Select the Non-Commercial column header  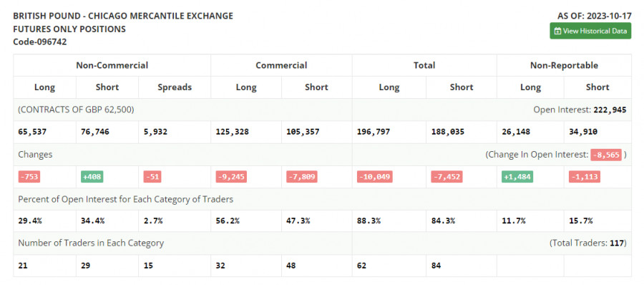pyautogui.click(x=112, y=65)
